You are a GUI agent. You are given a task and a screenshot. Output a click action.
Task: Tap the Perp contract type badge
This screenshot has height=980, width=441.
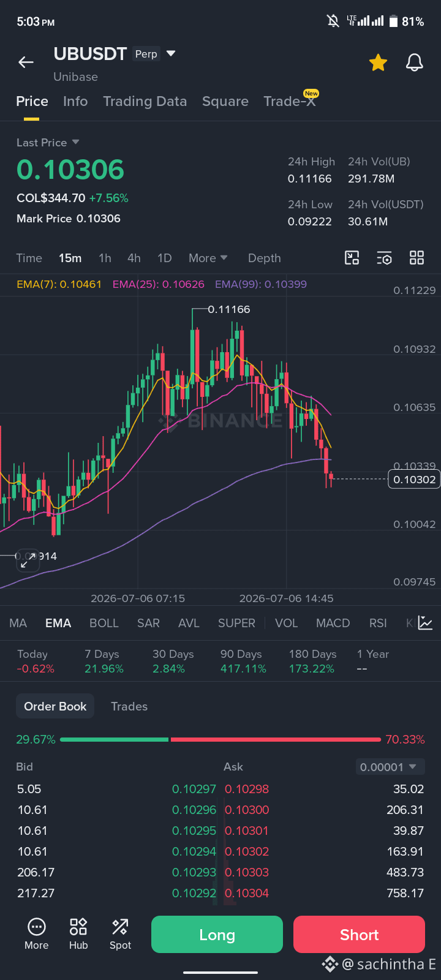coord(146,54)
